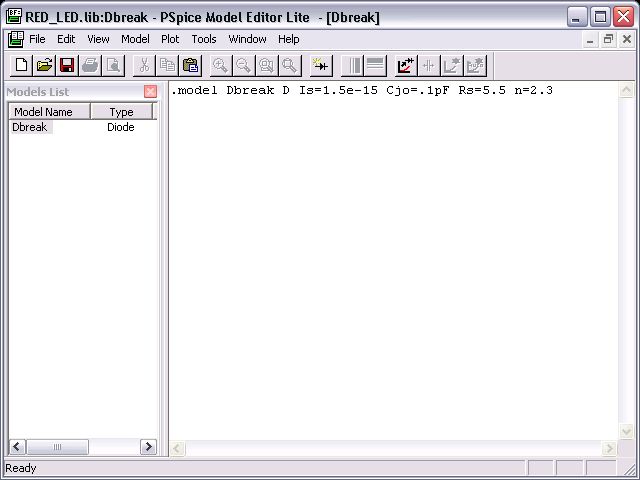
Task: Click the editor's vertical scroll down arrow
Action: click(626, 431)
